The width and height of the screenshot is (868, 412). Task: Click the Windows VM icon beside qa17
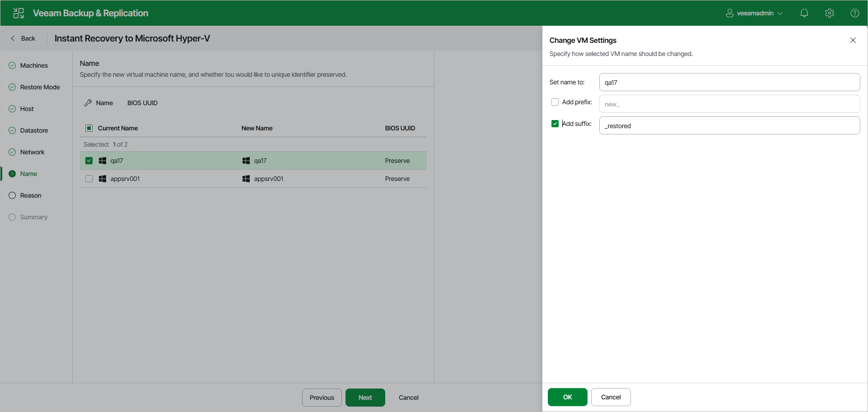coord(102,160)
